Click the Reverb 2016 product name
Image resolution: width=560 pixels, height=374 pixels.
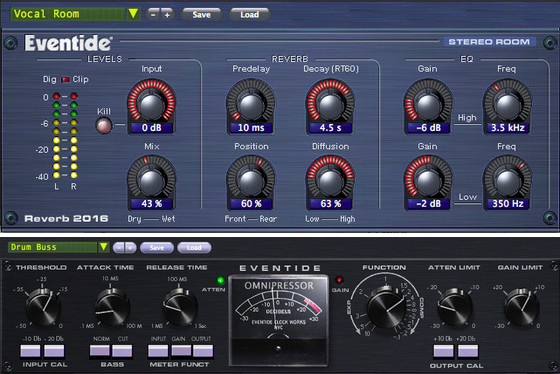pos(66,218)
